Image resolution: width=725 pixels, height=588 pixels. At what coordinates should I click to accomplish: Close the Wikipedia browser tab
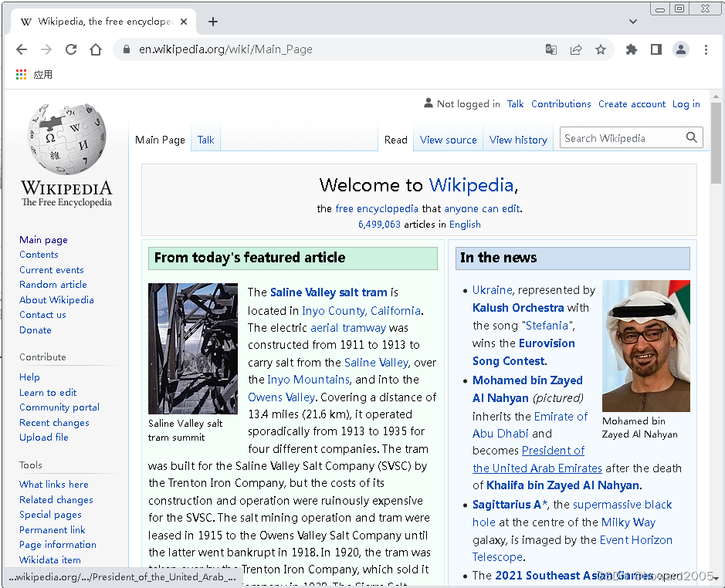[x=184, y=22]
